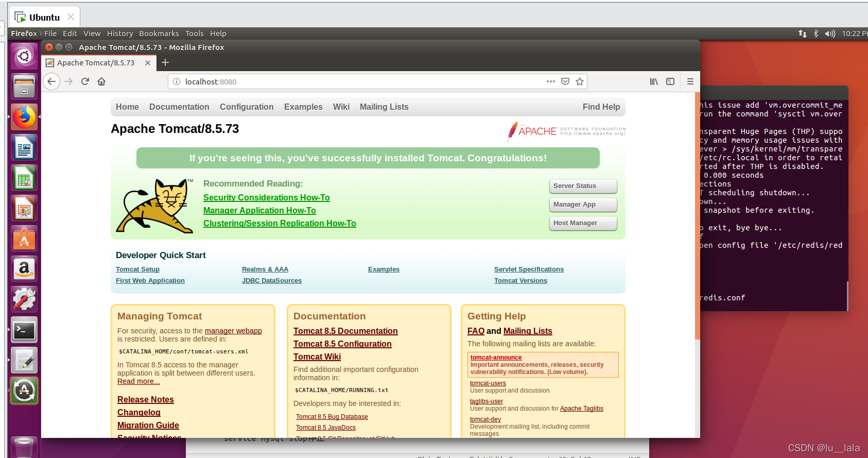
Task: Open Trash from launcher
Action: (x=24, y=447)
